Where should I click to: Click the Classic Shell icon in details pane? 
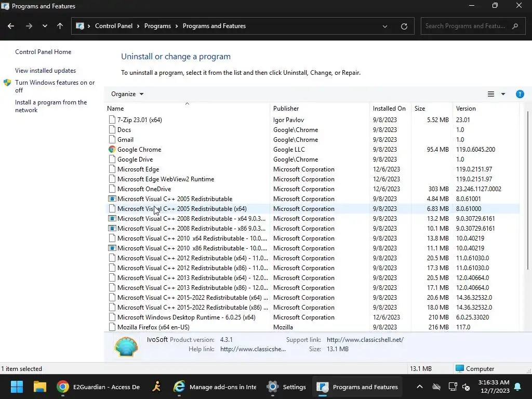click(126, 346)
